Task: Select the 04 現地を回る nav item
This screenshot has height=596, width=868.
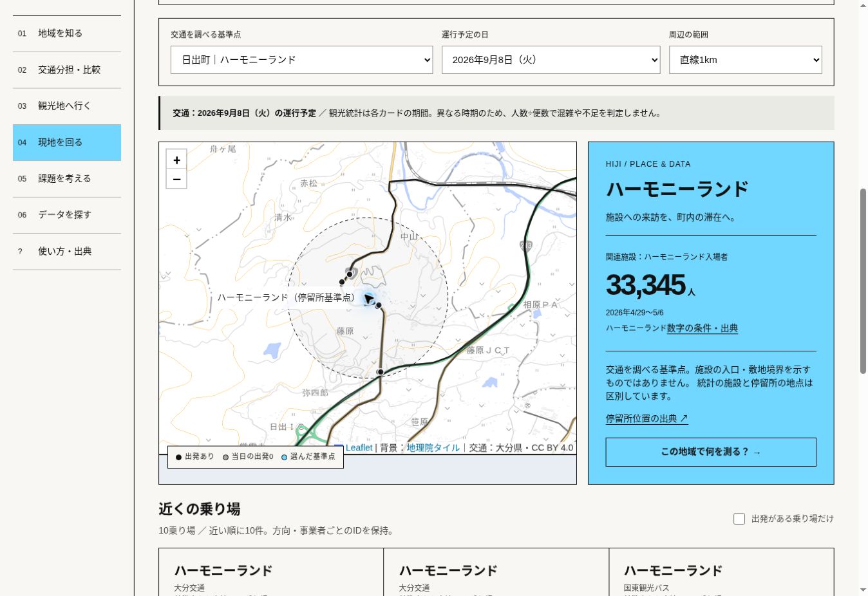Action: [x=67, y=142]
